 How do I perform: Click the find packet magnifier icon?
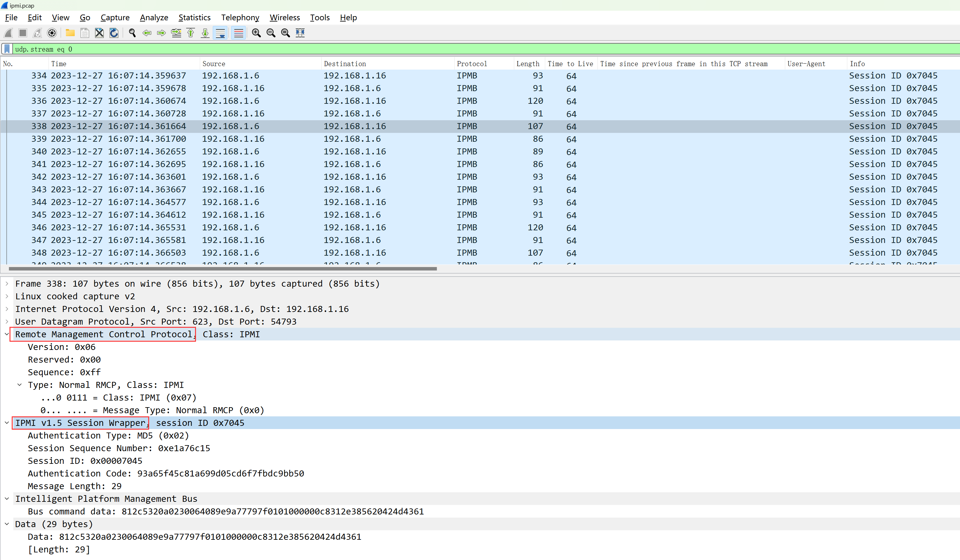[x=132, y=33]
